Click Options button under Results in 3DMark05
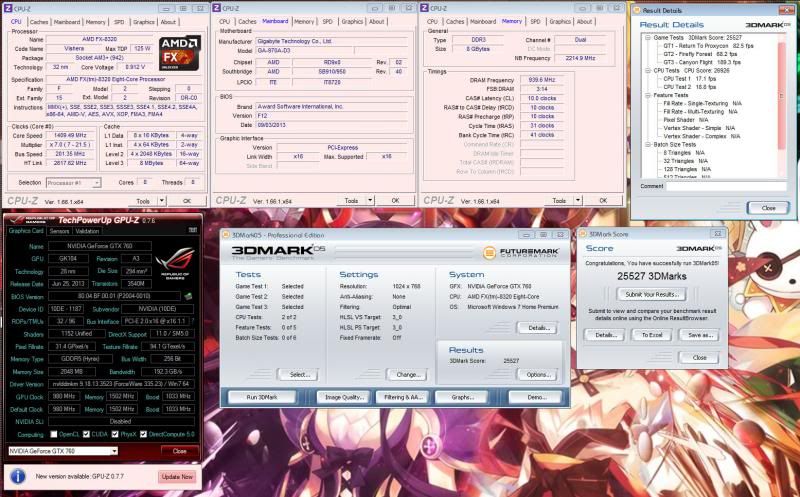 click(x=538, y=375)
